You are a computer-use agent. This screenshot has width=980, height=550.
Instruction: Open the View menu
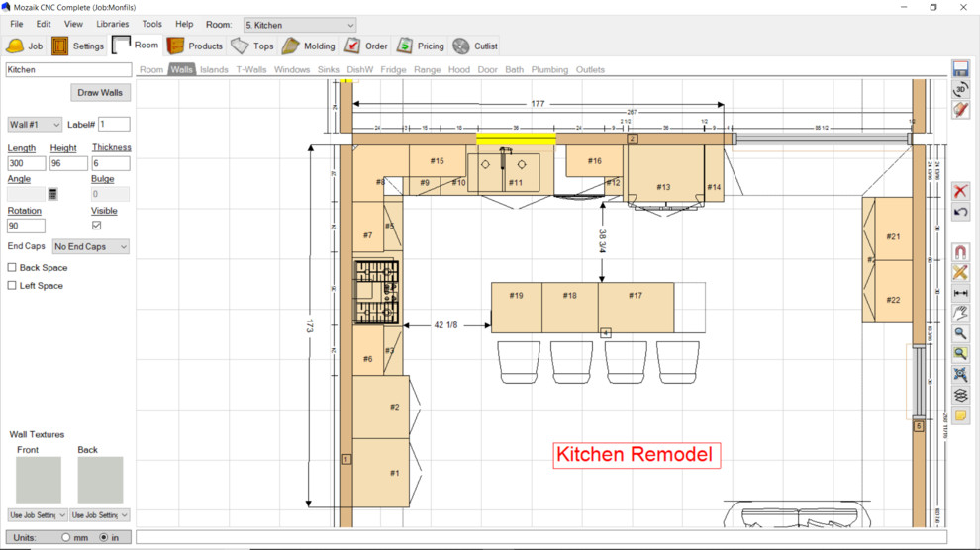pyautogui.click(x=73, y=24)
